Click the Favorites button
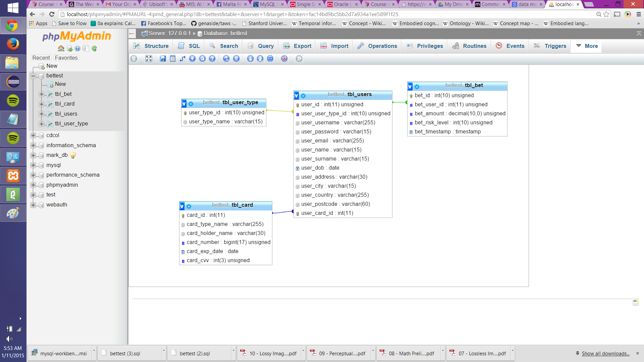644x362 pixels. pos(66,58)
